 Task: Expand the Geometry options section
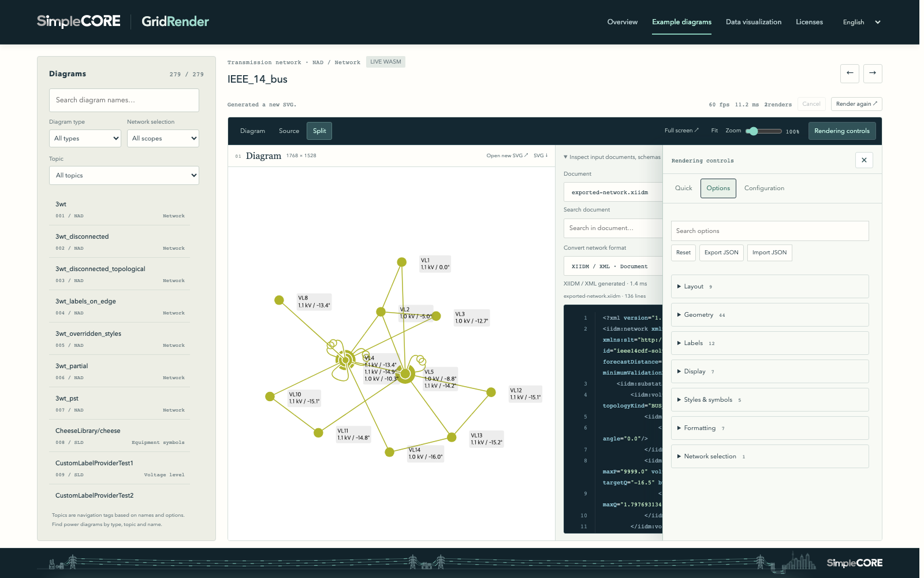770,314
